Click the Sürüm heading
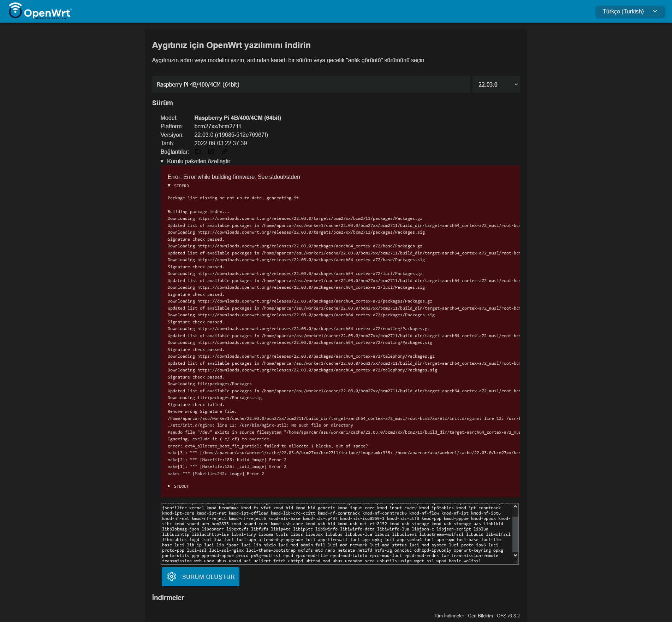The image size is (672, 622). (x=162, y=103)
